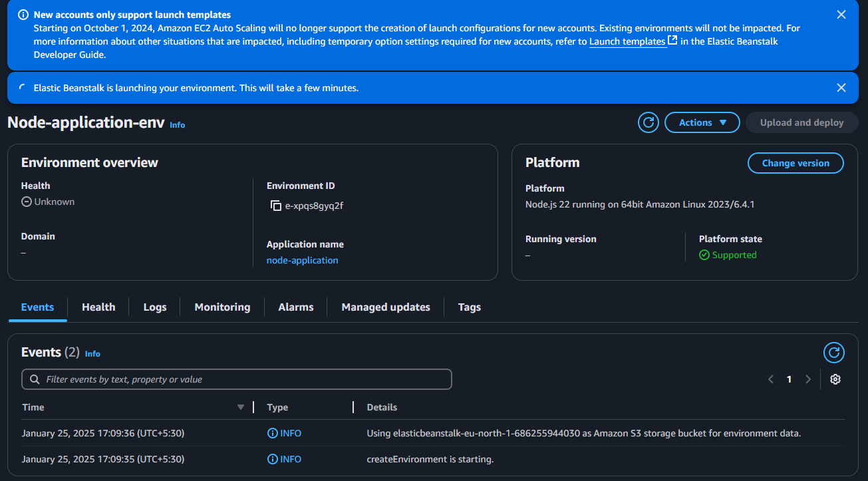Screen dimensions: 868x481
Task: Close the environment launching notification
Action: point(841,88)
